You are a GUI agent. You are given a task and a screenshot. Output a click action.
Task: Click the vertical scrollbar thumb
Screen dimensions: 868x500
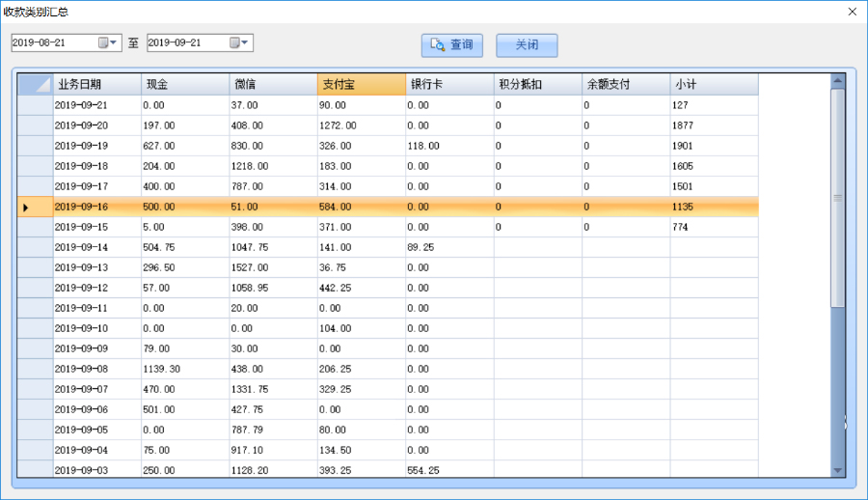[x=837, y=198]
